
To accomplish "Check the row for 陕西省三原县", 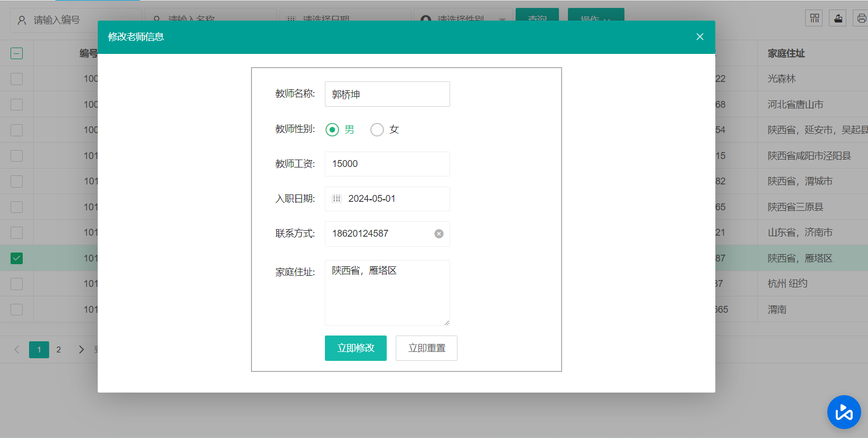I will click(x=17, y=207).
